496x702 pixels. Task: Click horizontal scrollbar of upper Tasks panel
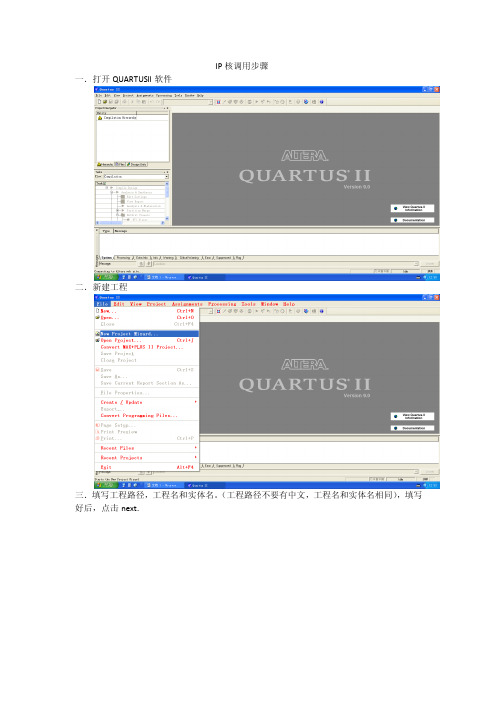(130, 223)
